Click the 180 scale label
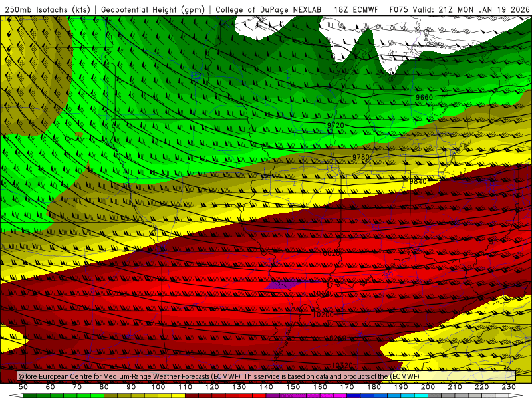The width and height of the screenshot is (532, 399). click(x=374, y=387)
